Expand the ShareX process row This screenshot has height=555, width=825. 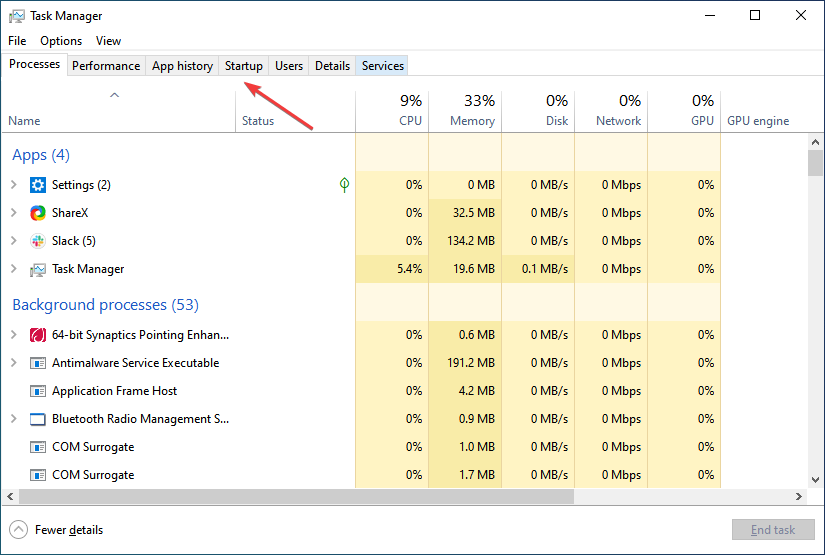(14, 213)
